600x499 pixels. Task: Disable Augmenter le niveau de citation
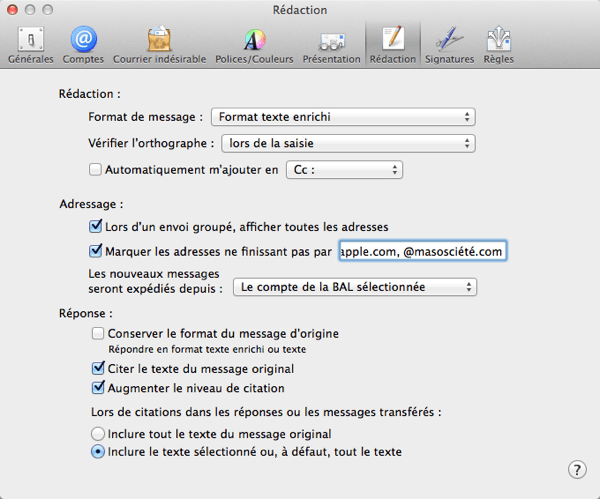[98, 388]
